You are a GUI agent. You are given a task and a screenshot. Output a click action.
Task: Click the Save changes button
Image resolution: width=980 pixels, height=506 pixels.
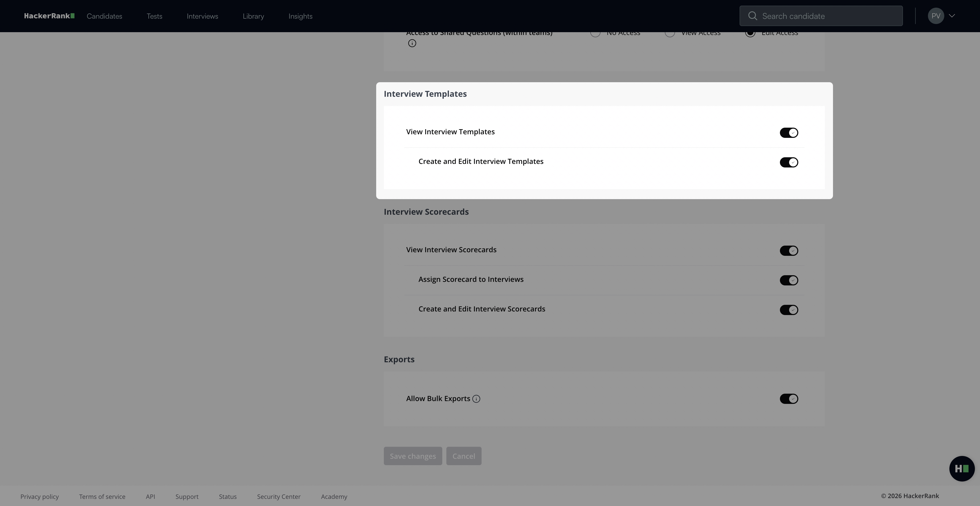pyautogui.click(x=413, y=456)
